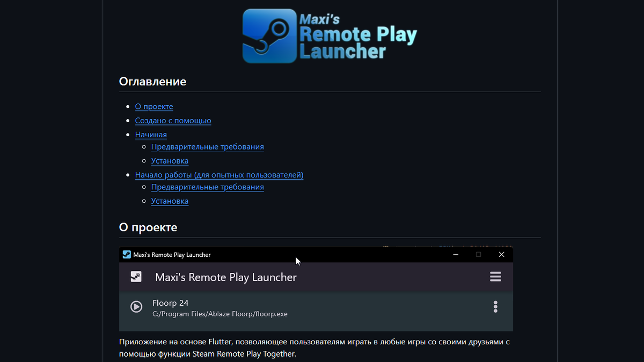Open the three-dot options for Floorp 24
The image size is (644, 362).
pos(495,307)
